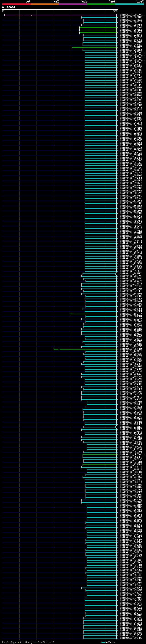Screen dimensions: 146x644
Task: Select hit UniRef100_Q9GRE8
Action: 131,48
